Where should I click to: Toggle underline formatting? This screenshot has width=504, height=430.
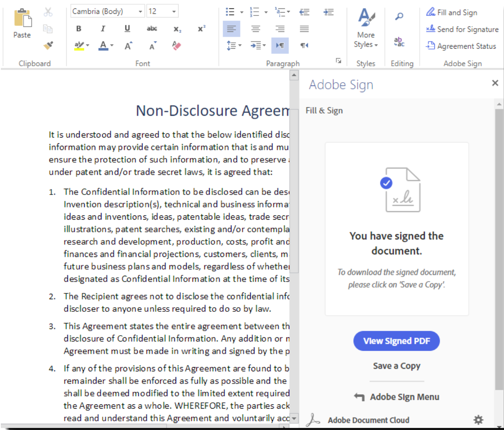tap(127, 28)
